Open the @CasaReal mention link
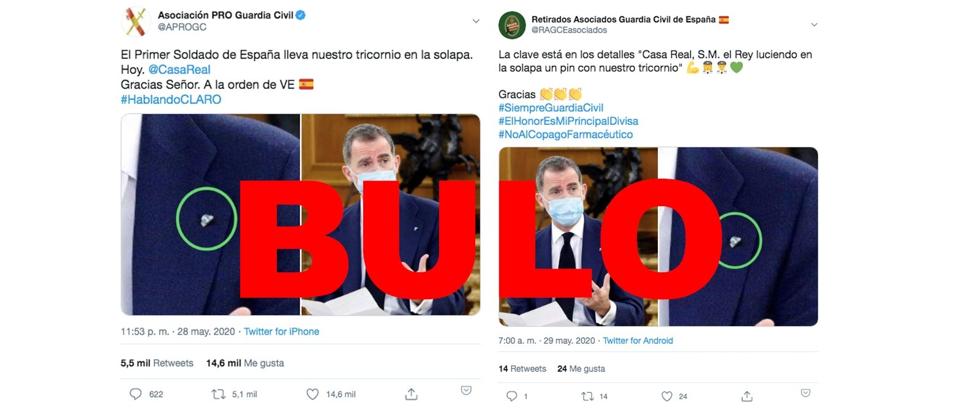 [x=179, y=70]
